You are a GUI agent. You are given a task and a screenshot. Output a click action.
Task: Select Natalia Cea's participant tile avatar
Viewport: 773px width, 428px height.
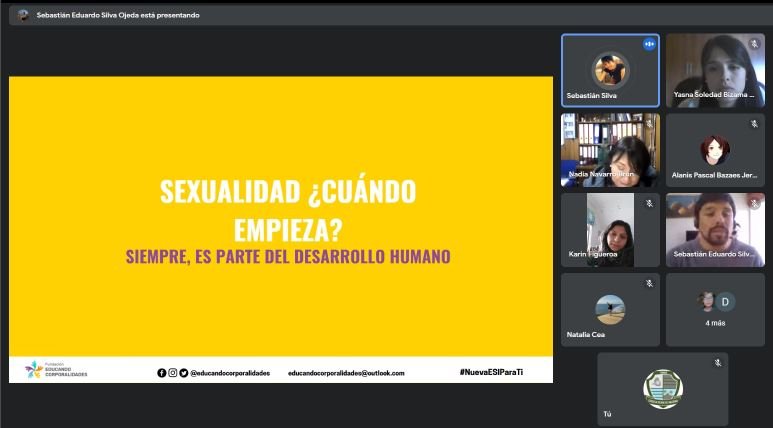coord(609,309)
